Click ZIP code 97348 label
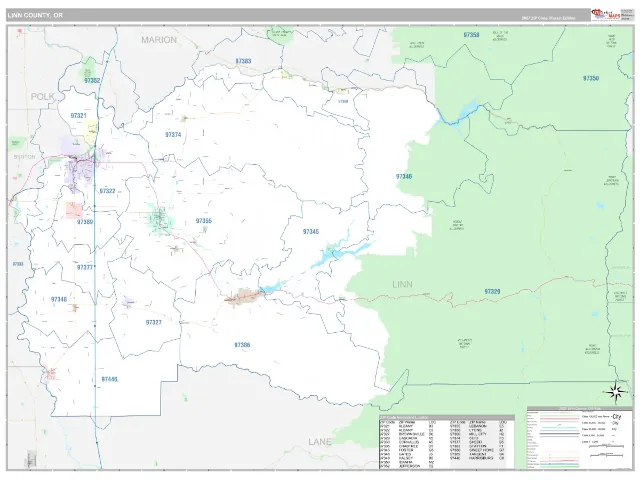 pos(59,300)
